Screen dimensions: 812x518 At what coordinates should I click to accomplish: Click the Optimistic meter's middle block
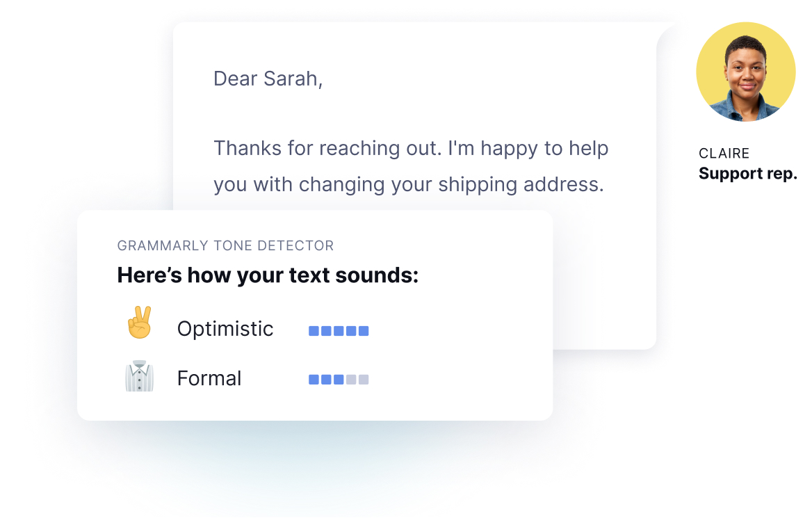(339, 331)
